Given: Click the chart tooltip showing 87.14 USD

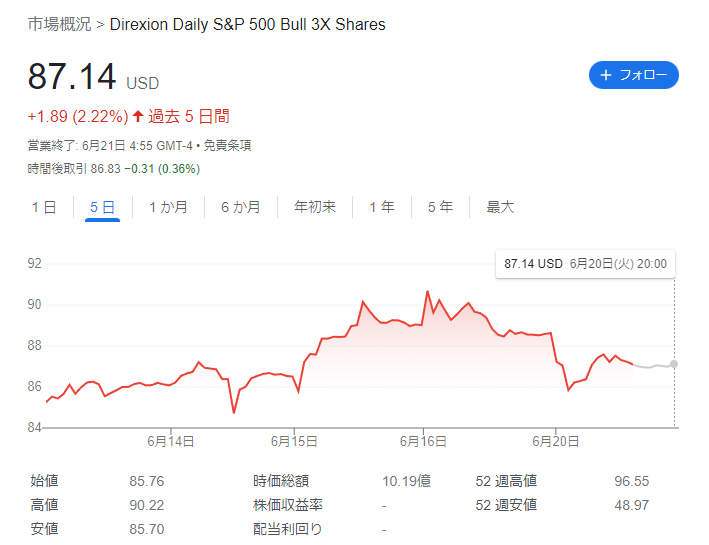Looking at the screenshot, I should click(x=585, y=264).
